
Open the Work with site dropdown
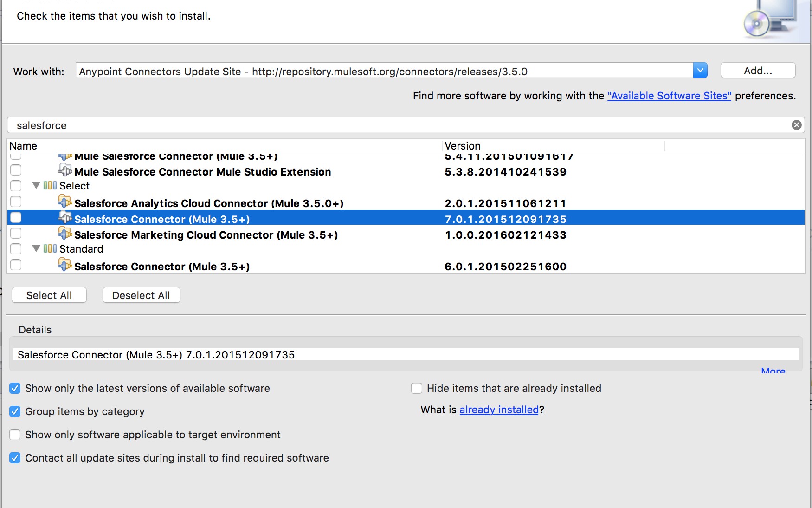pos(700,71)
